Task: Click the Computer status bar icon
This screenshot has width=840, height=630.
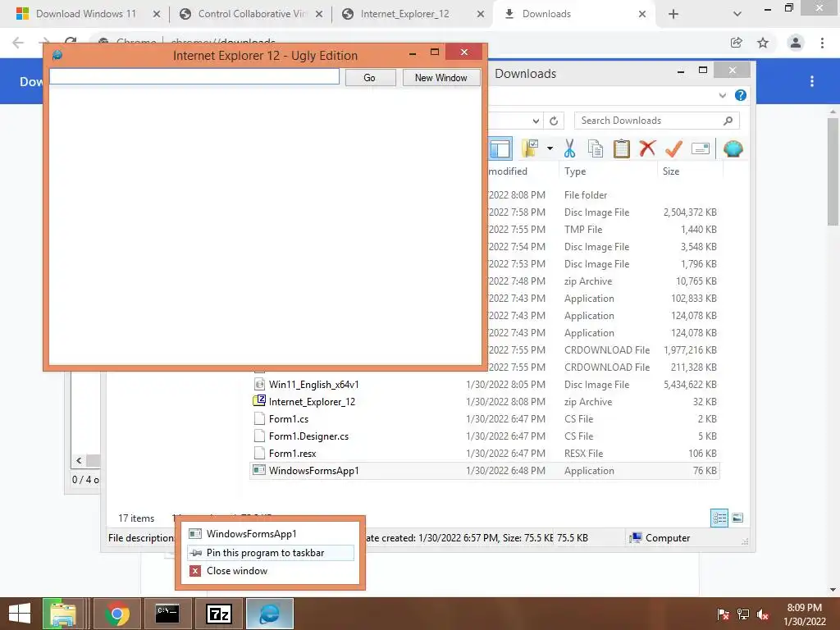Action: [636, 538]
